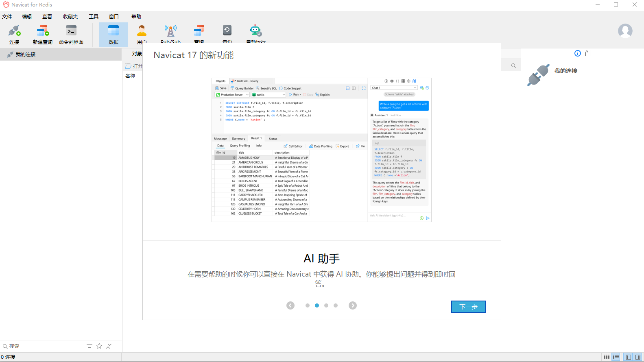Select the third page dot indicator
This screenshot has height=362, width=644.
point(326,305)
